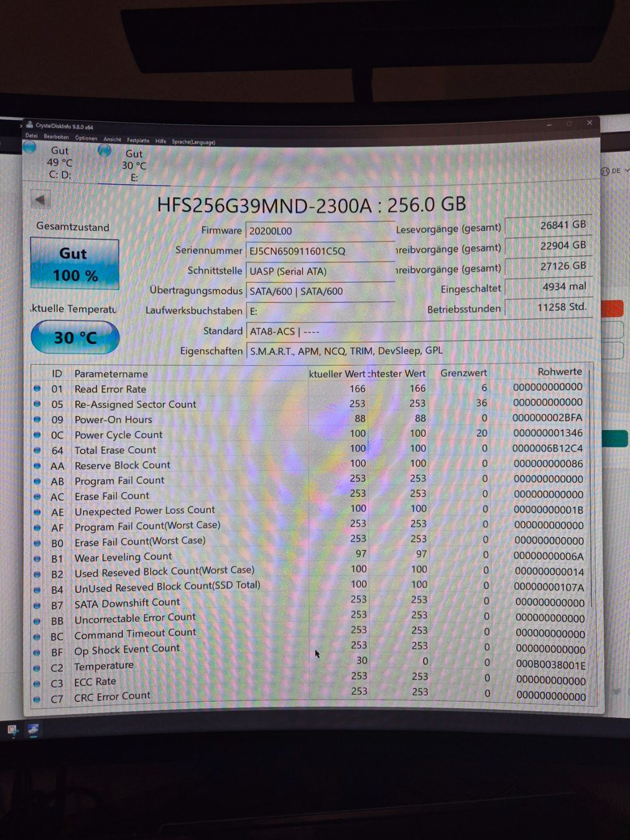Select the Read Error Rate row name
630x840 pixels.
click(110, 389)
